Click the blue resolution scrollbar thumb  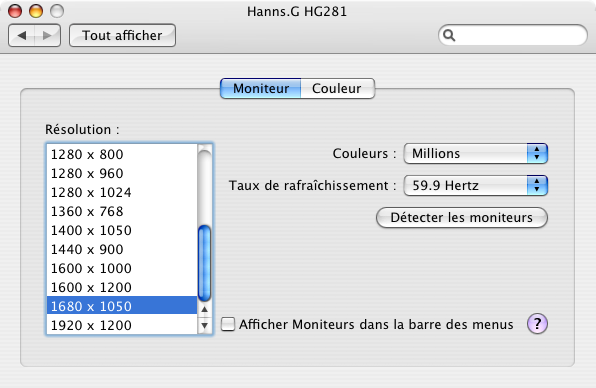click(204, 263)
